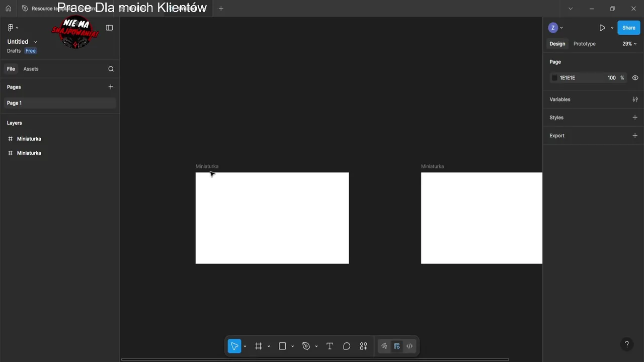Select the Text tool

(330, 346)
